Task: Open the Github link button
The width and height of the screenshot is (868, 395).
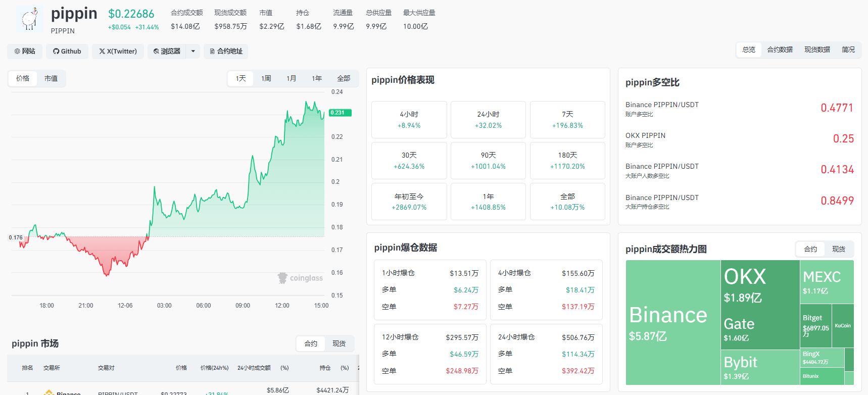Action: coord(67,51)
